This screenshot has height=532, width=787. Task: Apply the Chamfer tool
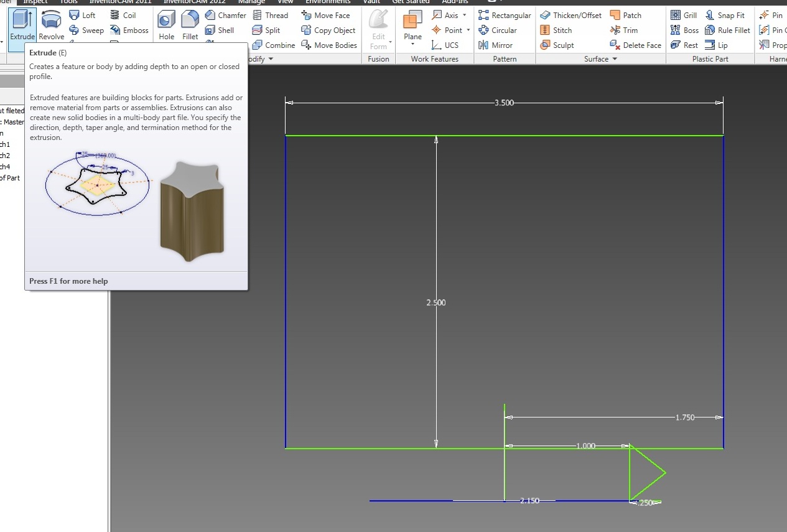point(225,15)
